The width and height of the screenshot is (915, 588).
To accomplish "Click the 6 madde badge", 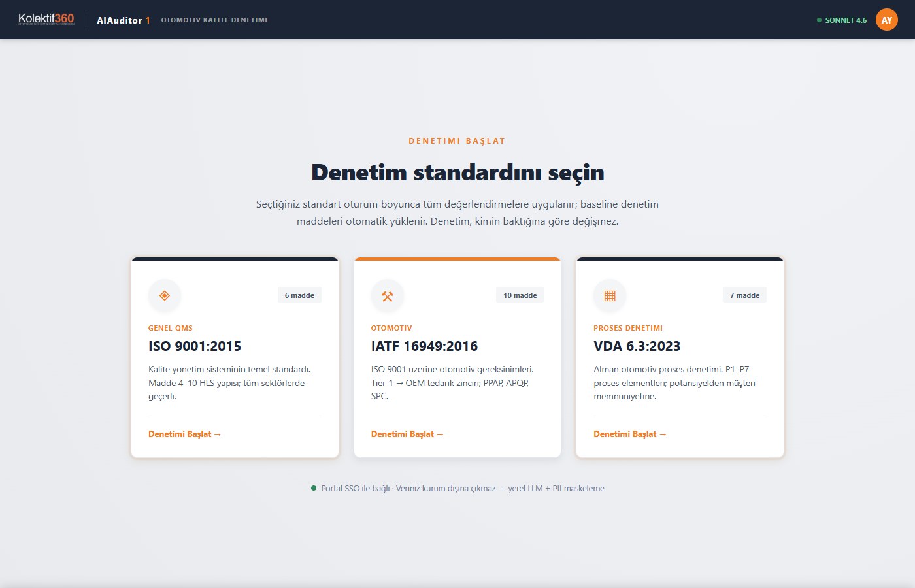I will tap(299, 295).
